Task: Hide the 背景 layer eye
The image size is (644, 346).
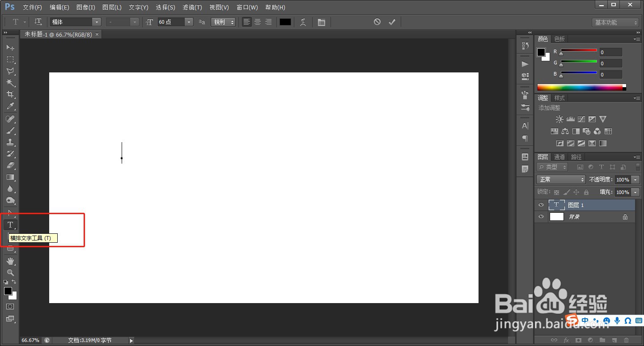Action: click(x=541, y=217)
